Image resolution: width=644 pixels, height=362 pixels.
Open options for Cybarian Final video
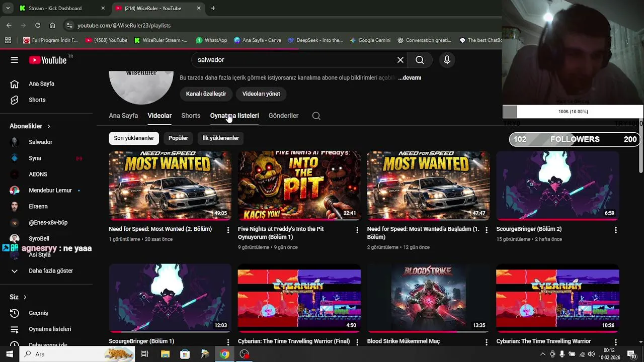[x=357, y=342]
